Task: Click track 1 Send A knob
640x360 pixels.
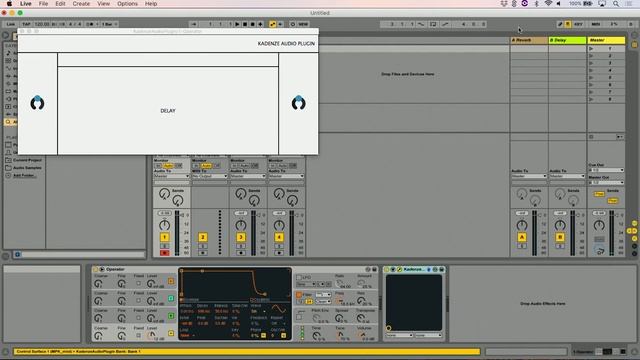Action: point(164,194)
